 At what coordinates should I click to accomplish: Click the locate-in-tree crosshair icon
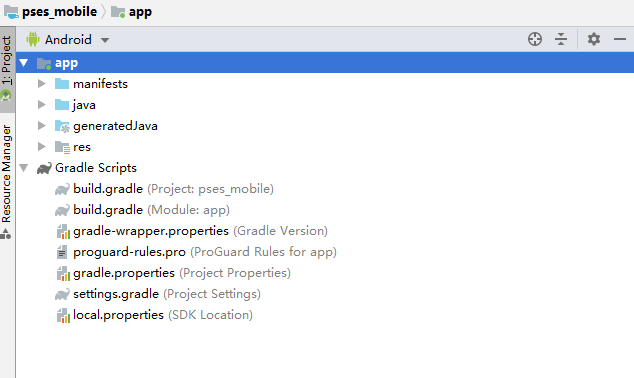tap(535, 39)
